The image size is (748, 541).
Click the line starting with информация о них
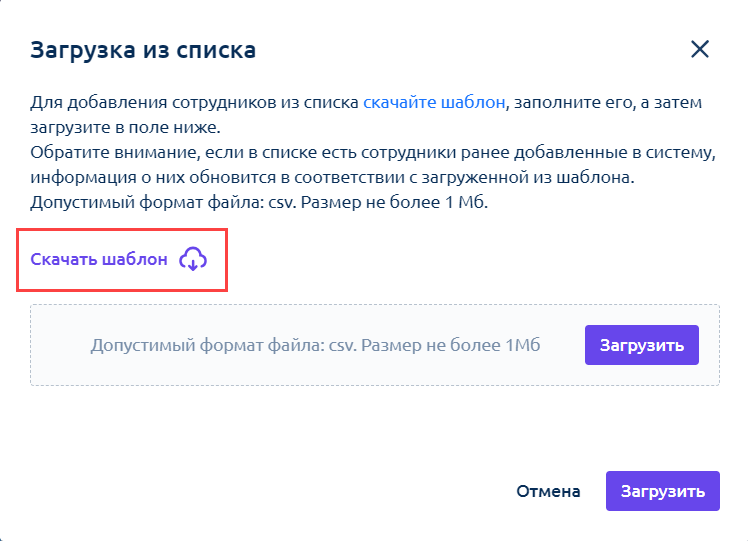point(332,177)
